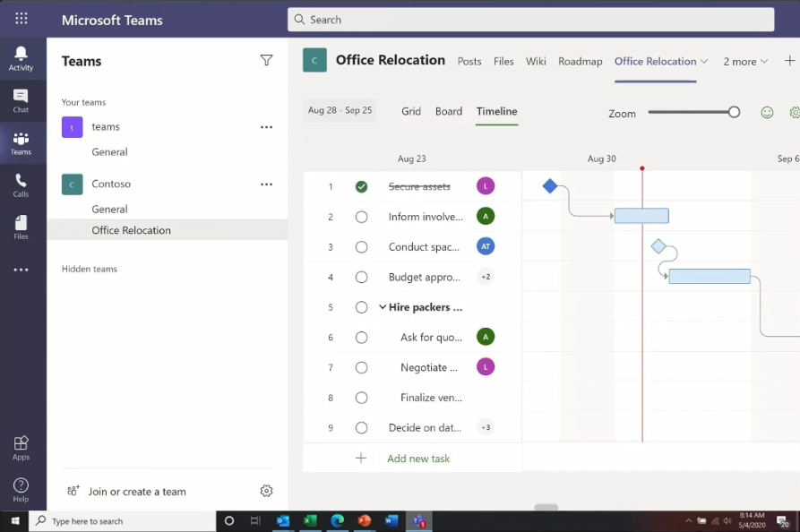Viewport: 800px width, 532px height.
Task: Click the assignee avatar L on Secure assets
Action: [x=486, y=186]
